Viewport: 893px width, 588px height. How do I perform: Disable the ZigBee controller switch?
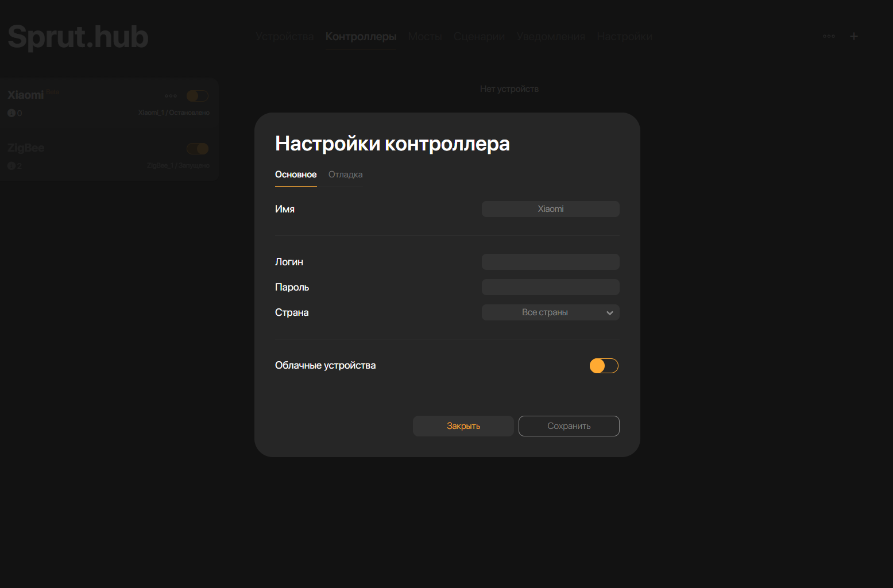(197, 149)
